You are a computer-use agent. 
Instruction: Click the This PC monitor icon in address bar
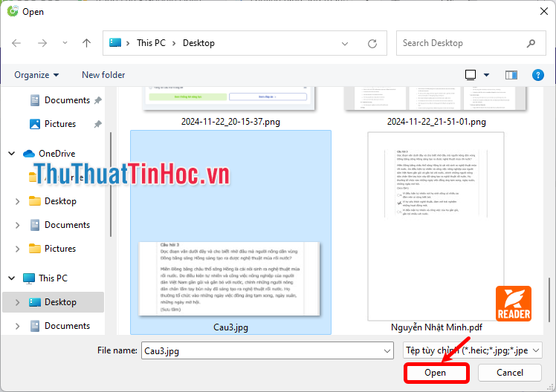(115, 43)
